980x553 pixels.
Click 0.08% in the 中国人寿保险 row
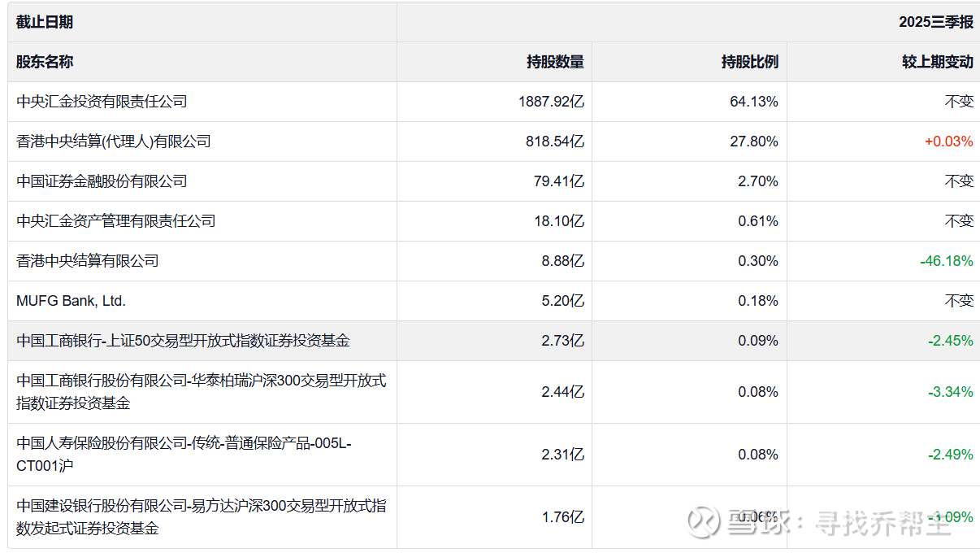click(758, 455)
